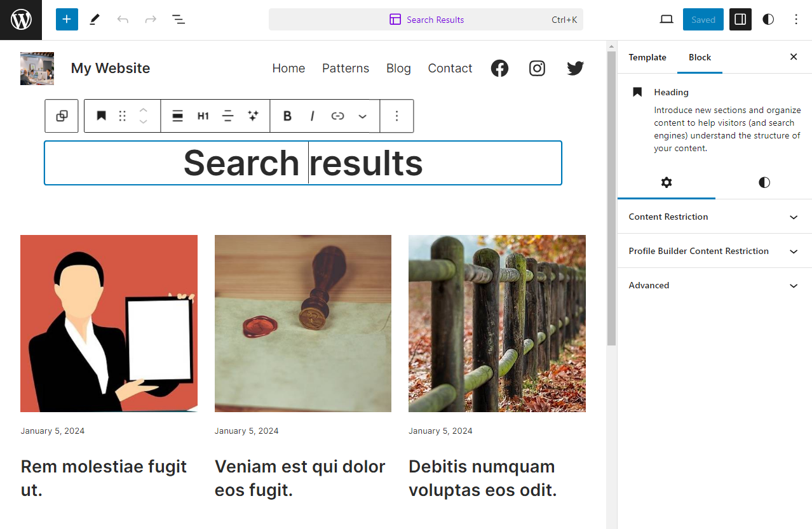Select the block Styles tab
This screenshot has width=812, height=529.
pyautogui.click(x=764, y=183)
